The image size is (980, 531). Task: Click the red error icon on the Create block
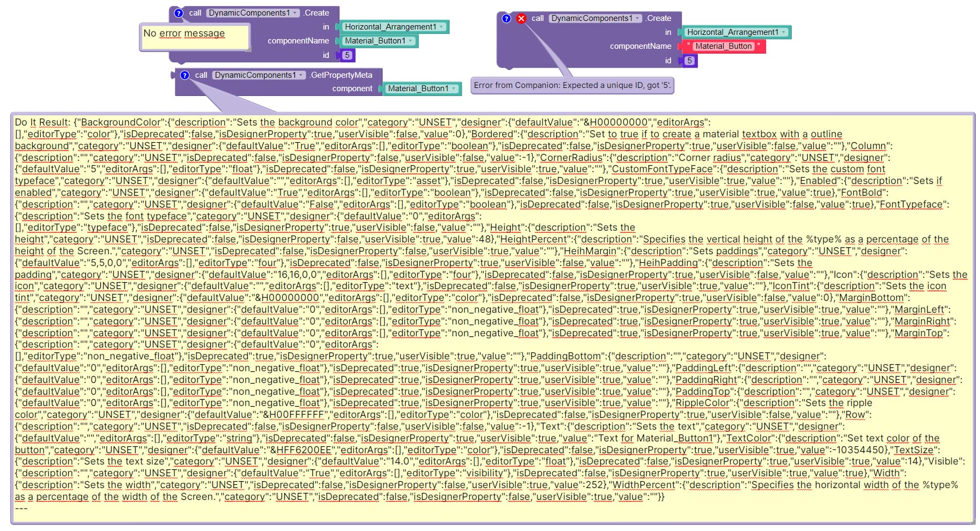(521, 18)
